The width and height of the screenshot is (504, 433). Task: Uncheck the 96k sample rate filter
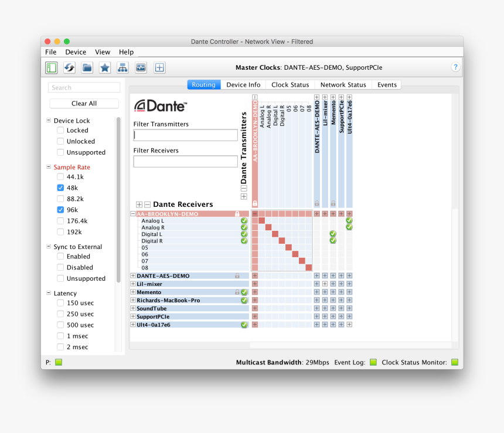(x=60, y=210)
